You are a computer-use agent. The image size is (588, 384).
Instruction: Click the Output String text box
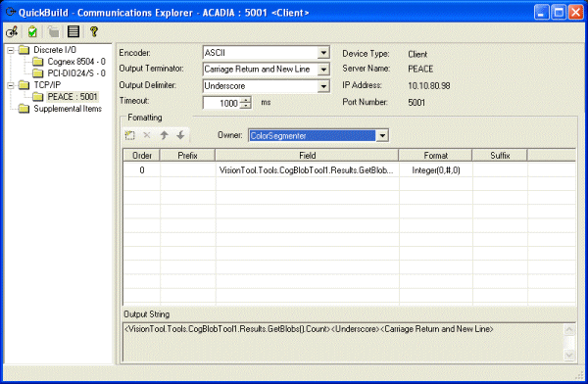tap(343, 342)
